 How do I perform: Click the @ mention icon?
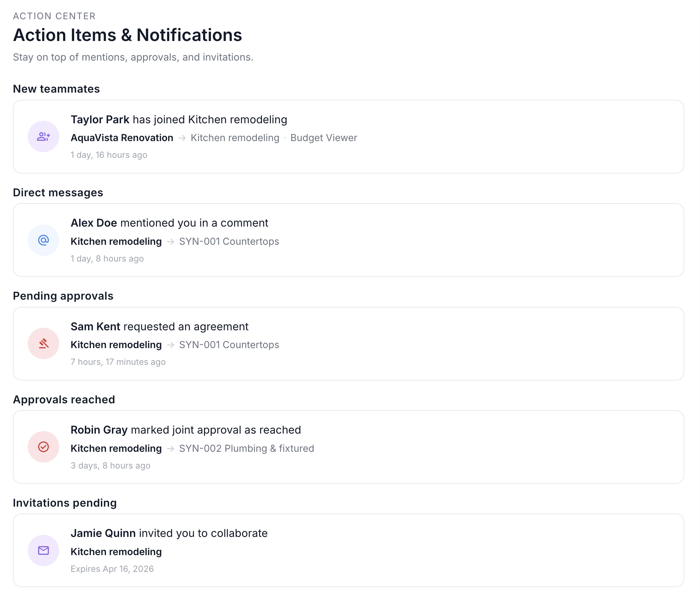43,240
